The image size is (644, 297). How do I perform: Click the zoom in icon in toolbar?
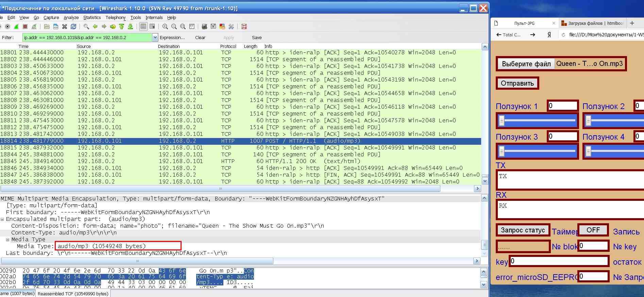point(165,27)
